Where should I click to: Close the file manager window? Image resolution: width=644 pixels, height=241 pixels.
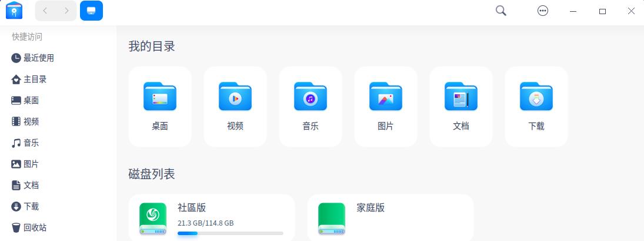tap(631, 11)
